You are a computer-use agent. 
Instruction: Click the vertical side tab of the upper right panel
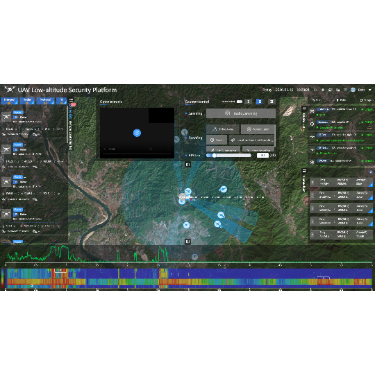point(304,118)
